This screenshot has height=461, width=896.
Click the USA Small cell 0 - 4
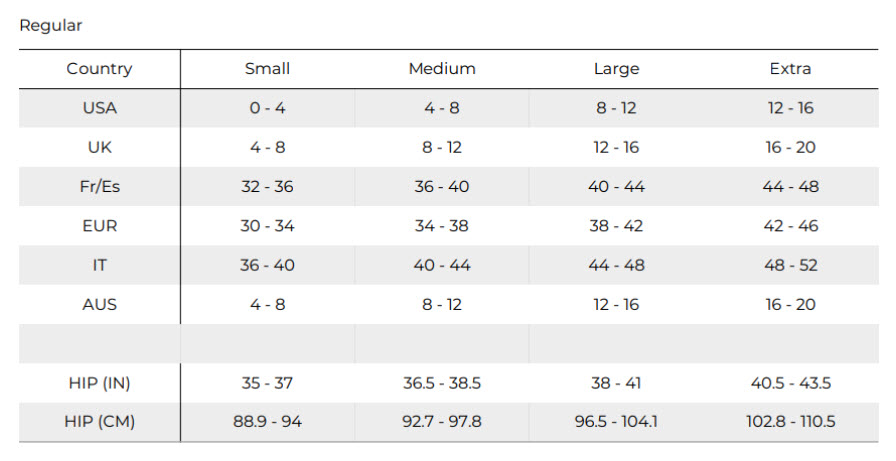click(267, 108)
